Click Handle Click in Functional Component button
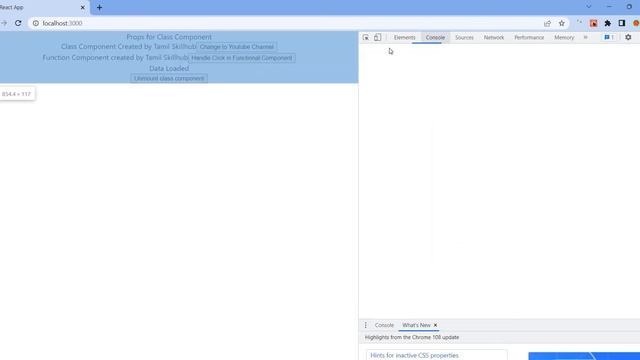This screenshot has width=640, height=360. 242,58
